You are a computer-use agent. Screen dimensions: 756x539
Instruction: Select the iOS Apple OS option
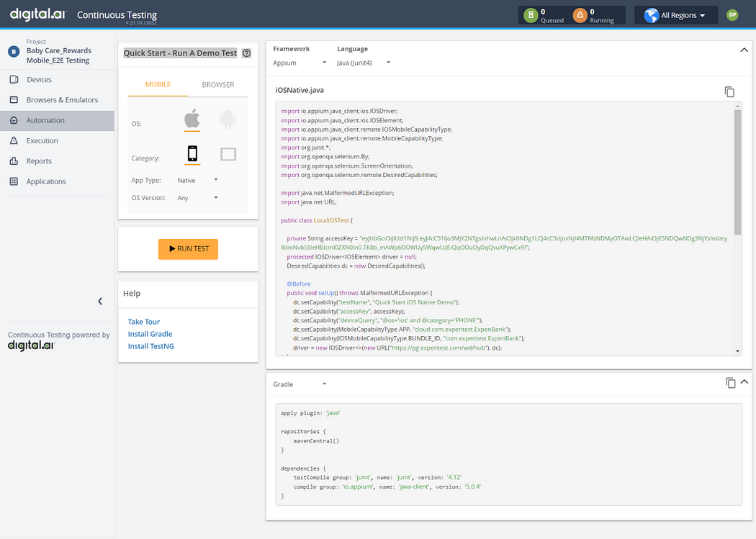pyautogui.click(x=192, y=119)
